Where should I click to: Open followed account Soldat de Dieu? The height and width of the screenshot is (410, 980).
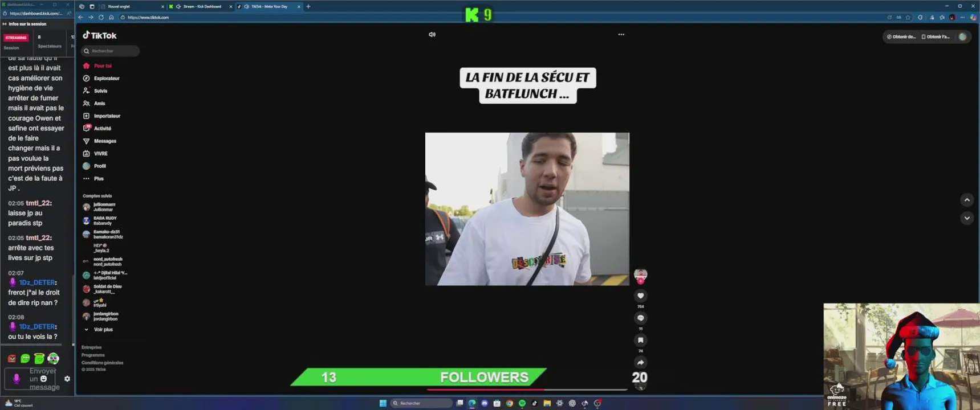pyautogui.click(x=103, y=289)
